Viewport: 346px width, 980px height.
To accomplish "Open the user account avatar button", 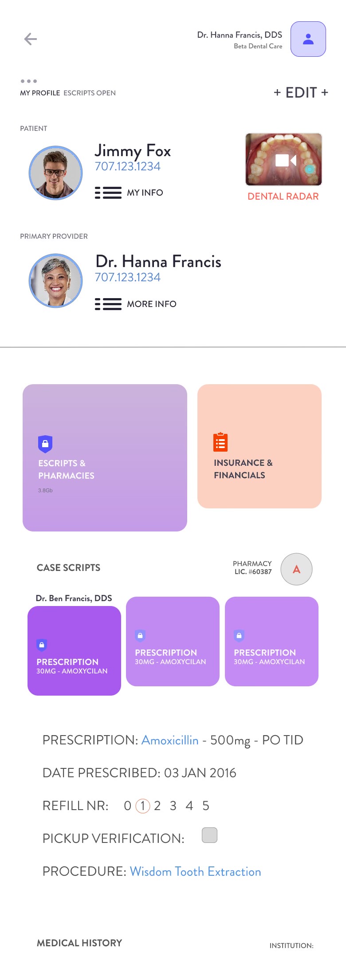I will [x=308, y=39].
